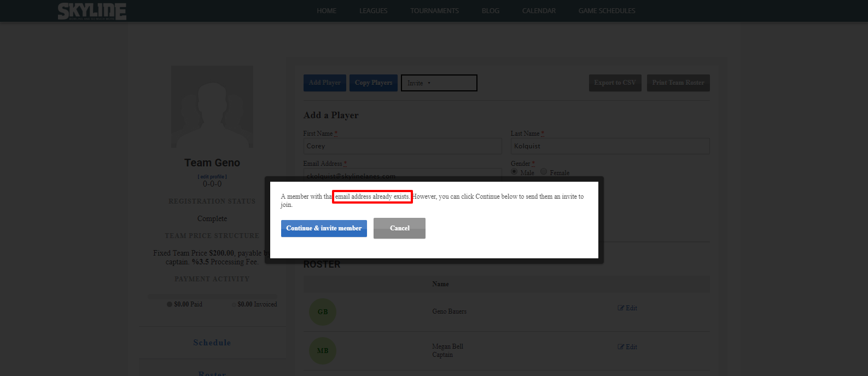Open the Home menu item
This screenshot has height=376, width=868.
click(327, 11)
